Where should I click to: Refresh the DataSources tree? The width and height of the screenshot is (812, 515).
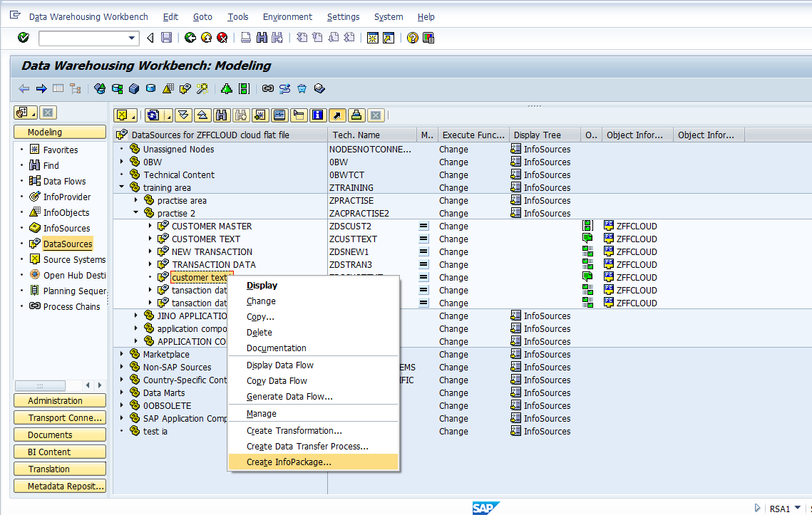(152, 115)
